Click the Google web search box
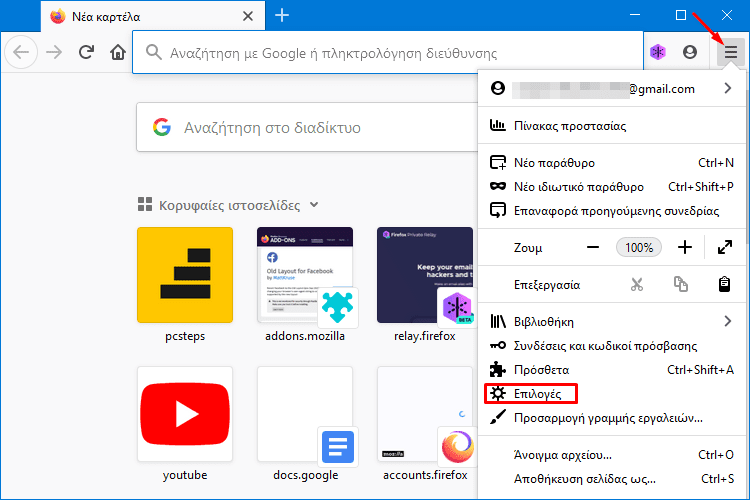 pyautogui.click(x=307, y=127)
